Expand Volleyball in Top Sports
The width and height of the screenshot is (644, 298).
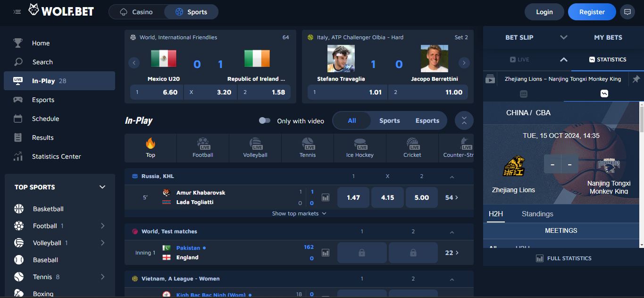click(102, 243)
